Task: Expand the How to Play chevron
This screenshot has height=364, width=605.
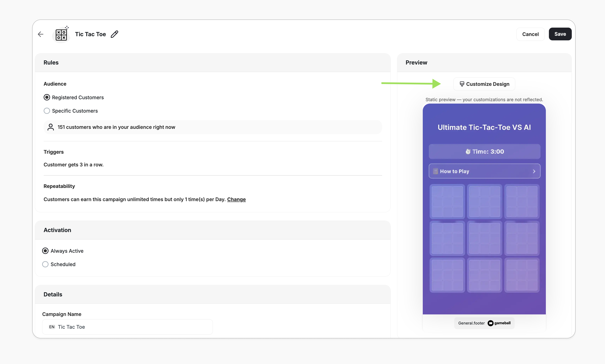Action: click(x=534, y=171)
